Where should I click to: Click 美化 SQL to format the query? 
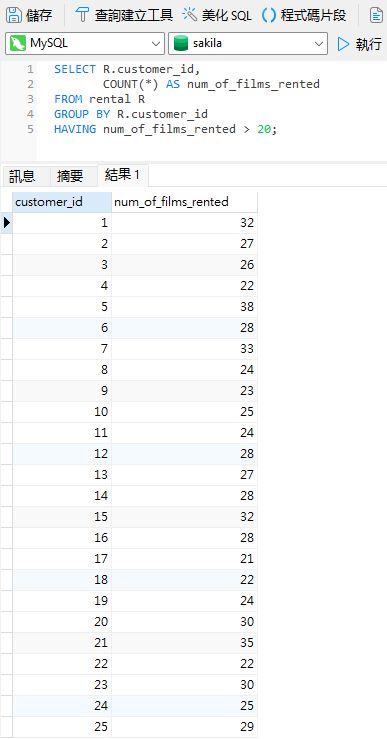tap(217, 15)
